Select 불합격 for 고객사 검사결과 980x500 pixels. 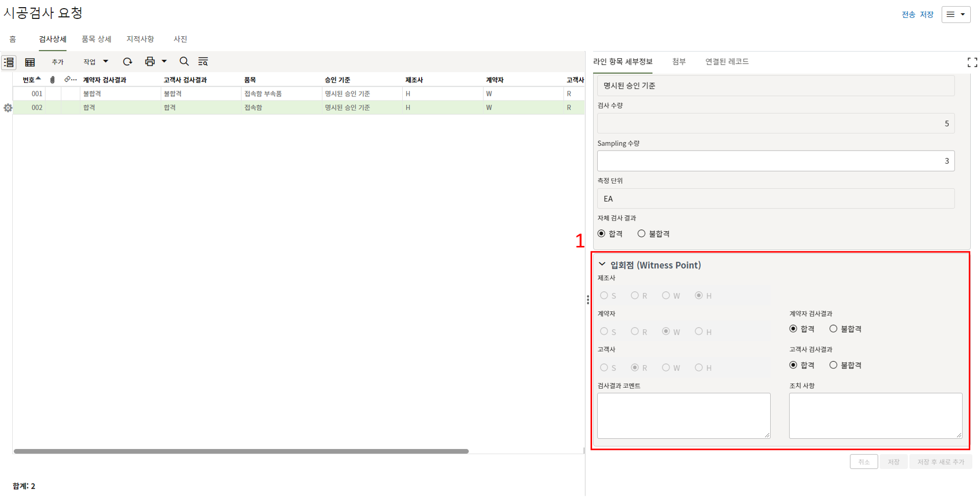(834, 365)
